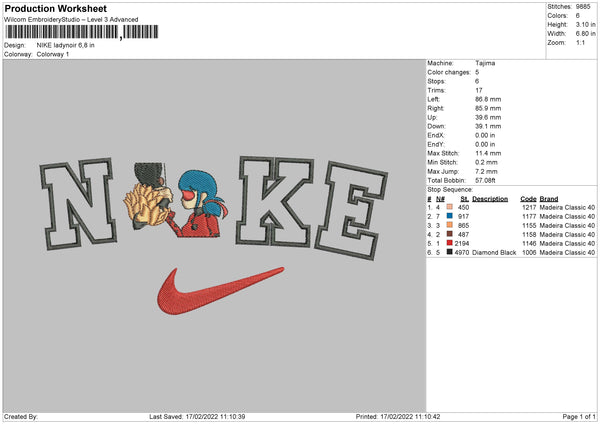Click the Down value 39.1 mm
This screenshot has width=600, height=424.
[488, 126]
